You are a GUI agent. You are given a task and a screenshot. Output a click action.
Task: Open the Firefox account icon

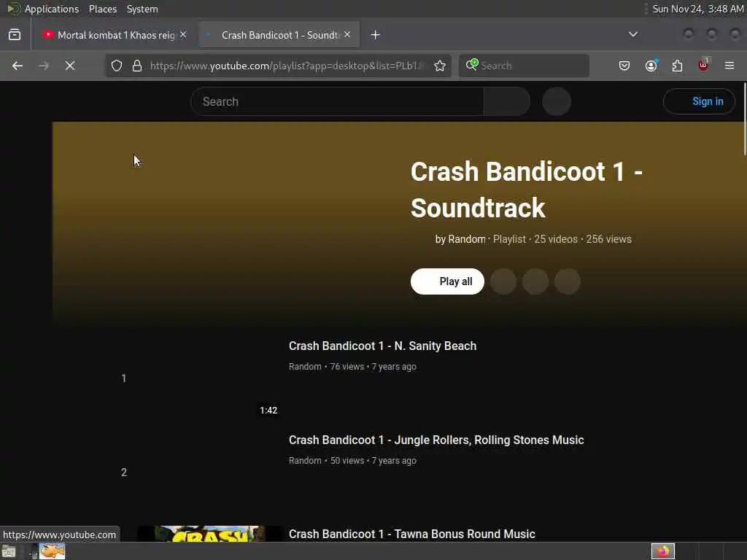coord(651,66)
